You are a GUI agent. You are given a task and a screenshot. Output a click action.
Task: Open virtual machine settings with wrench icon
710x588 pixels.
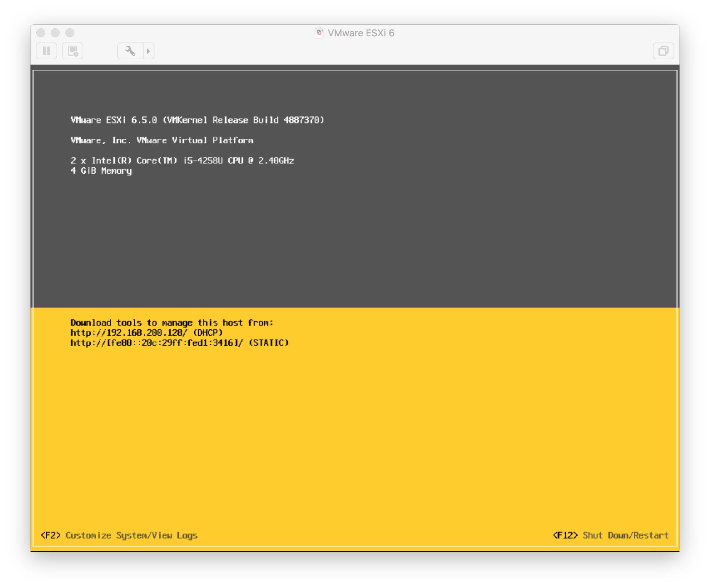point(131,51)
